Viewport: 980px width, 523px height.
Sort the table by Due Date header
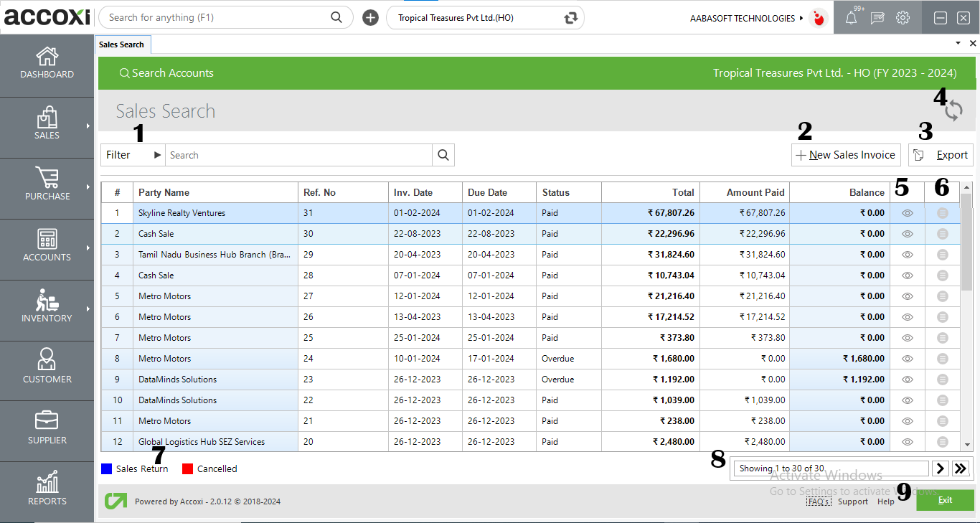tap(499, 192)
